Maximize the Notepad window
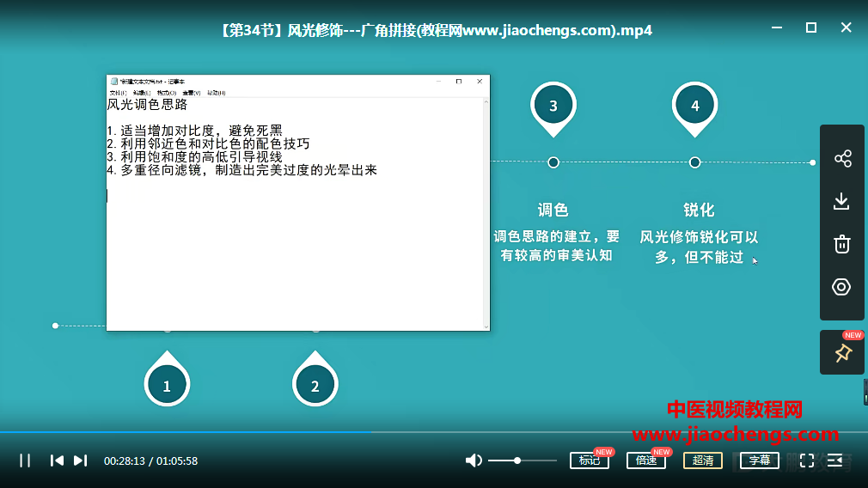 pyautogui.click(x=459, y=82)
